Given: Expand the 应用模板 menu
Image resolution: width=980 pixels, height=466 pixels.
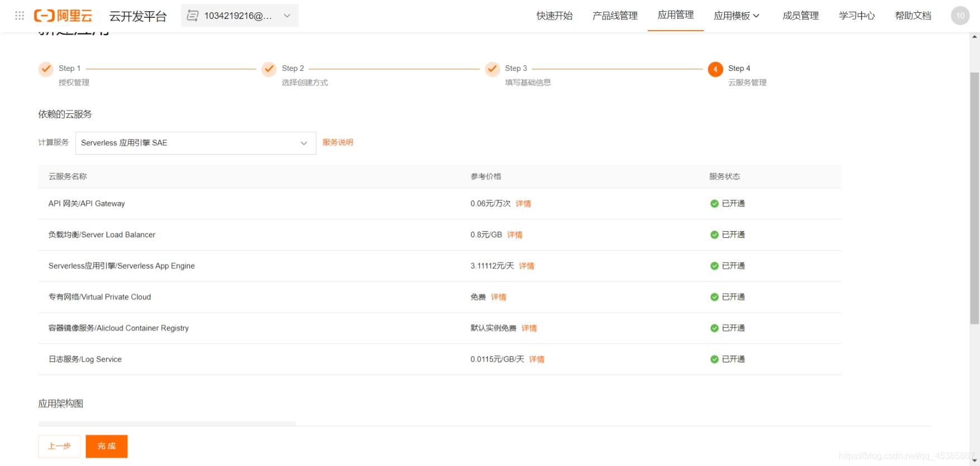Looking at the screenshot, I should pos(737,16).
